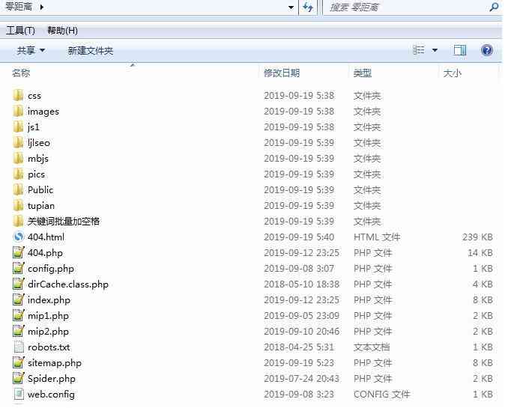Viewport: 532px width, 408px height.
Task: Select the mip2.php file icon
Action: 19,331
